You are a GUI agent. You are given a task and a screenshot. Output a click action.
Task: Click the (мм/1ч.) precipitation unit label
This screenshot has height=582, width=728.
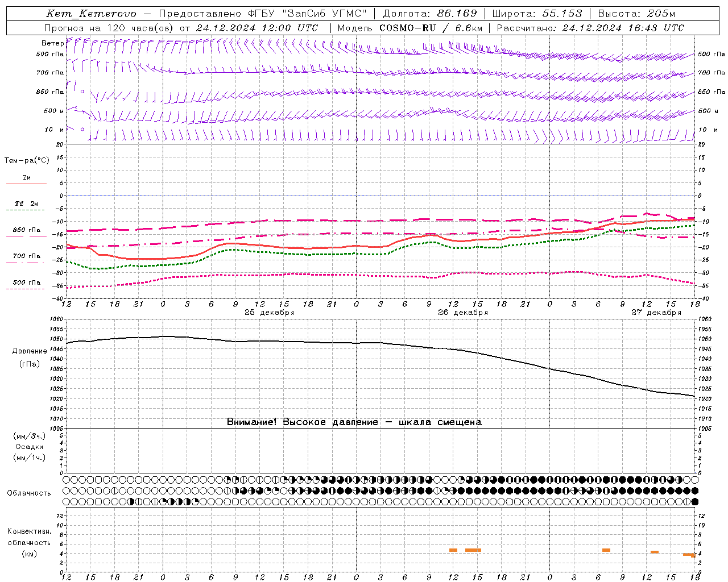point(30,458)
